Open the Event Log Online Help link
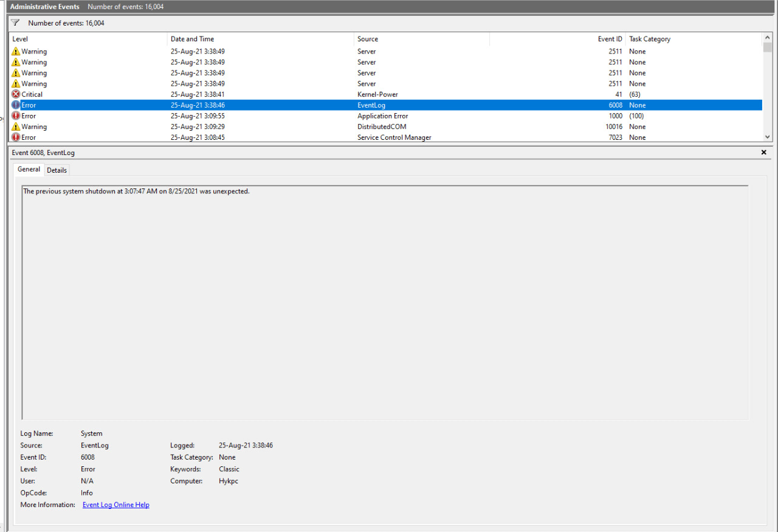This screenshot has height=532, width=778. (x=116, y=505)
